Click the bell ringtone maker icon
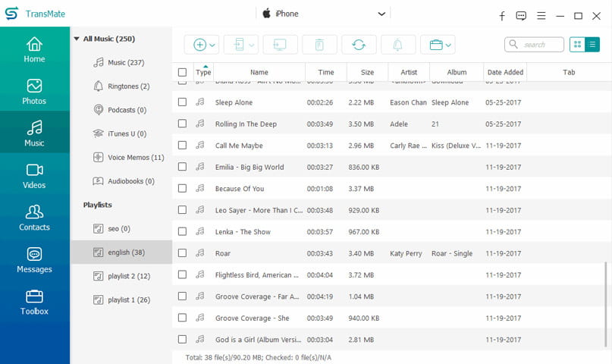This screenshot has height=364, width=612. click(398, 45)
